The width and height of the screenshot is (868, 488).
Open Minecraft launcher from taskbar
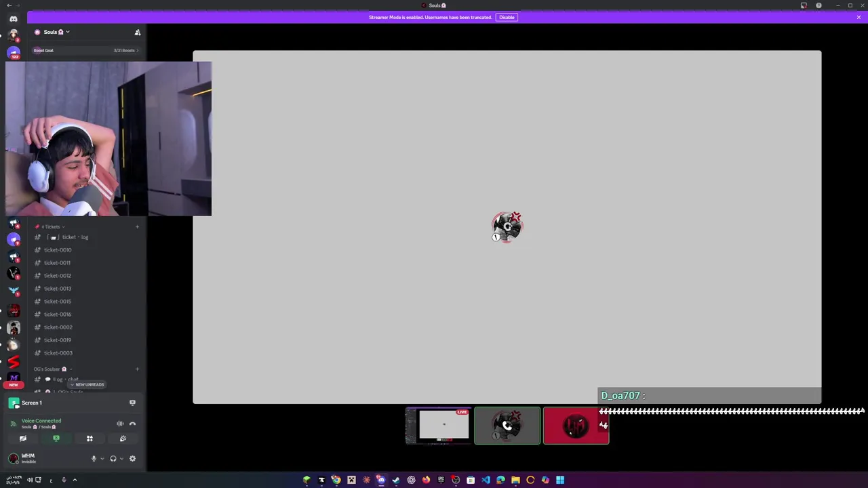point(307,480)
